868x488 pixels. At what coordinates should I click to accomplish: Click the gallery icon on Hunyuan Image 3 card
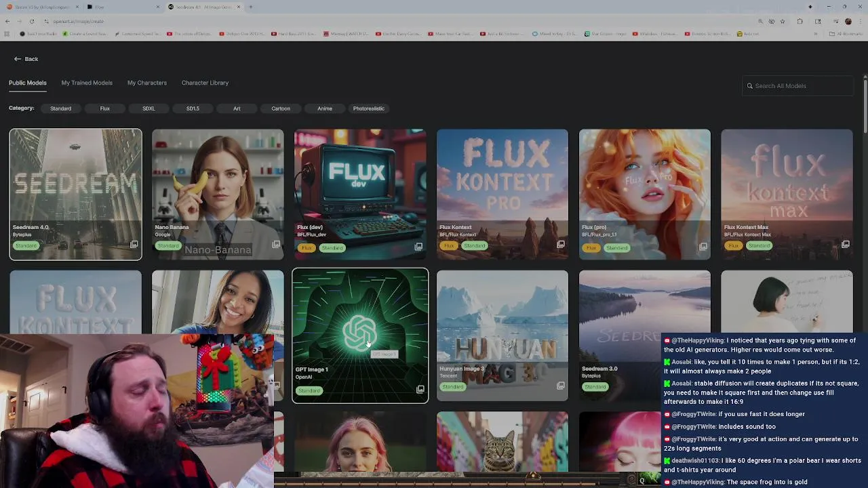pos(561,386)
